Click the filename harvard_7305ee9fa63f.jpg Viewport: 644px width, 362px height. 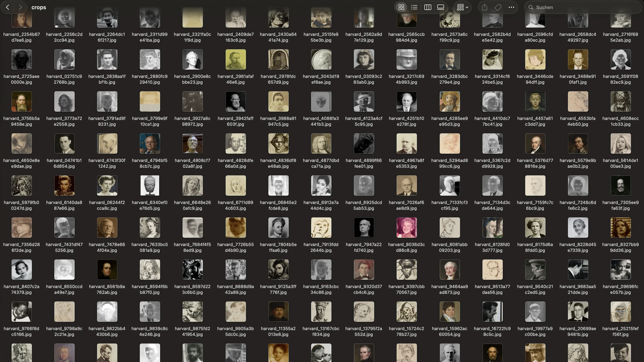(620, 205)
